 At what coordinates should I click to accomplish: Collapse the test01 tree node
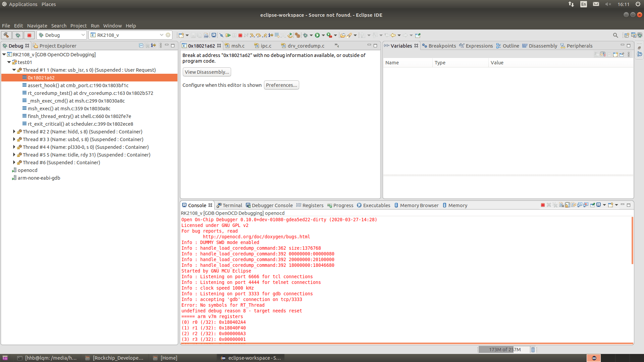9,62
